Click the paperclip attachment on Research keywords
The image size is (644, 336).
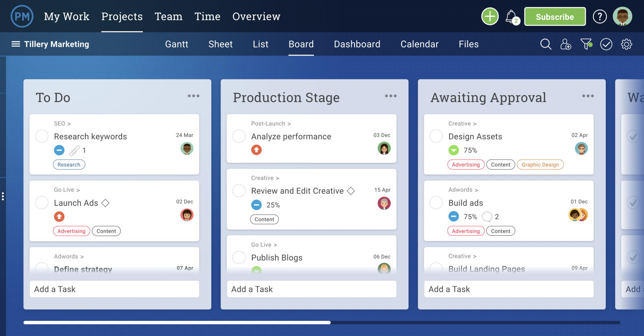coord(74,151)
